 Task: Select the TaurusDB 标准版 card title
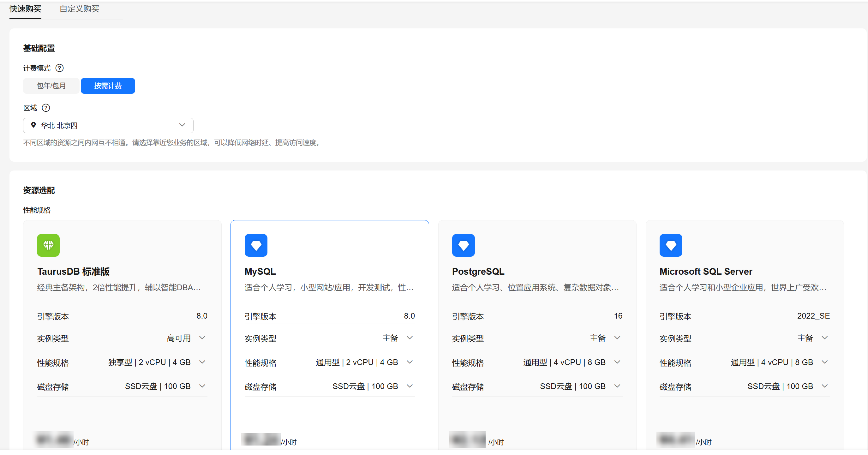pyautogui.click(x=74, y=272)
